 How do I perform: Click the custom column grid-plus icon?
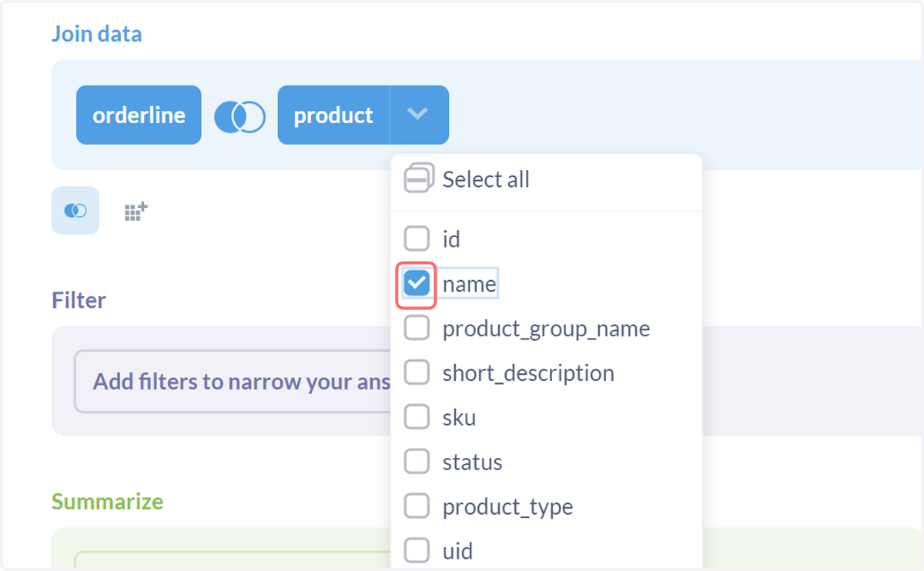pyautogui.click(x=136, y=211)
